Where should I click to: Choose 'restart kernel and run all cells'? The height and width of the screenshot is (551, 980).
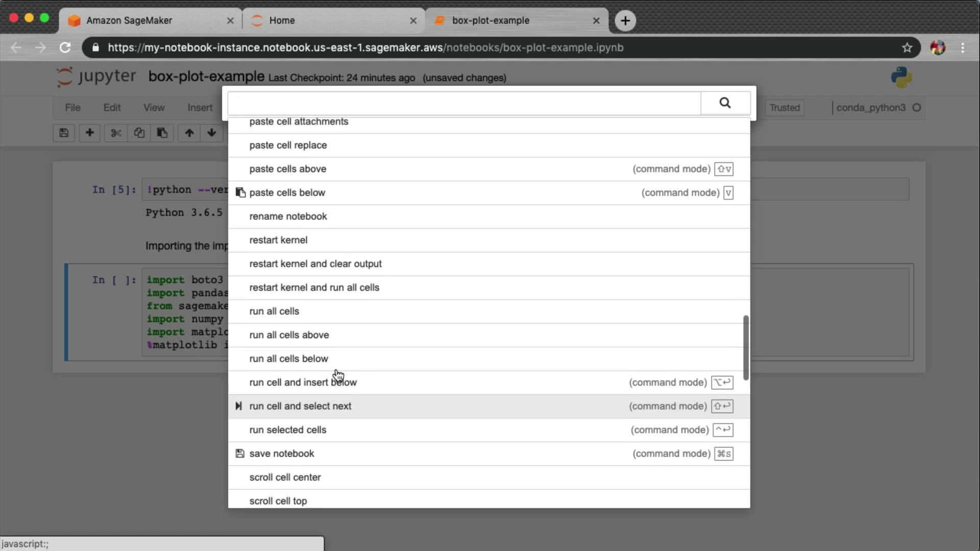[x=314, y=288]
